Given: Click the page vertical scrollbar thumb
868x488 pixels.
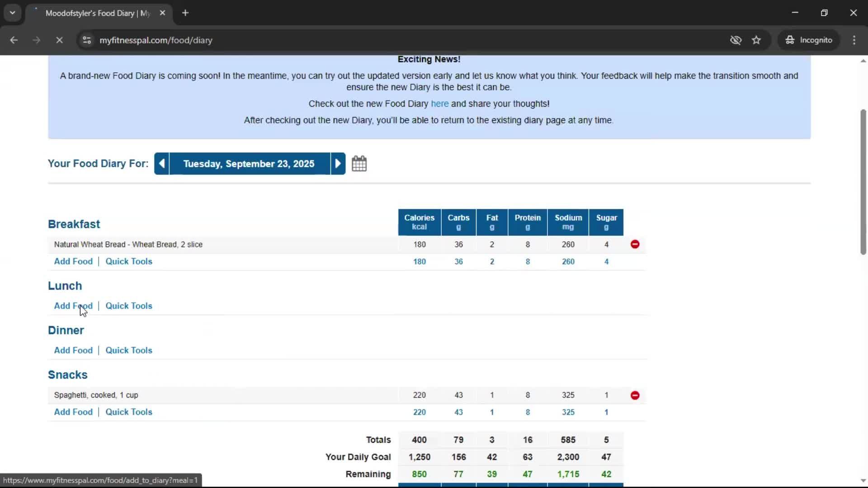Looking at the screenshot, I should coord(863,182).
